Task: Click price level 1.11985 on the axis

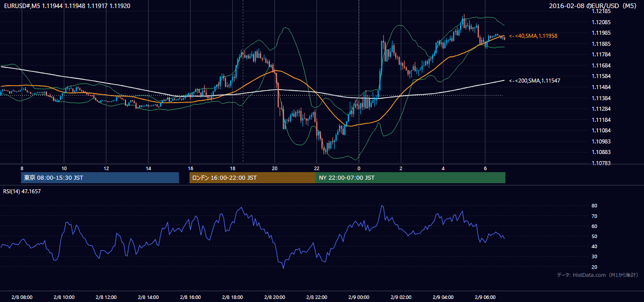Action: (601, 33)
